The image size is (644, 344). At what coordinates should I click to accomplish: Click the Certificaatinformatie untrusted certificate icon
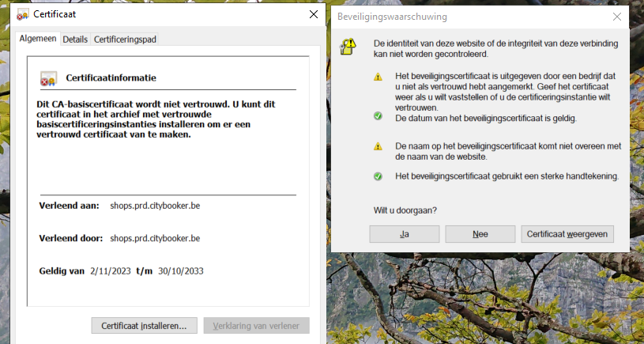[x=48, y=79]
